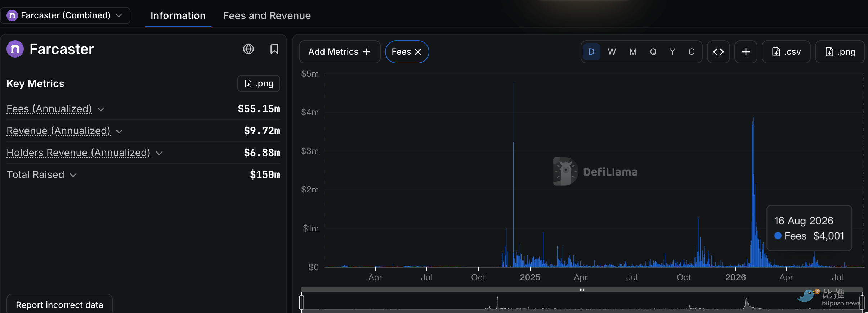Viewport: 868px width, 313px height.
Task: Switch to the Fees and Revenue tab
Action: 267,15
